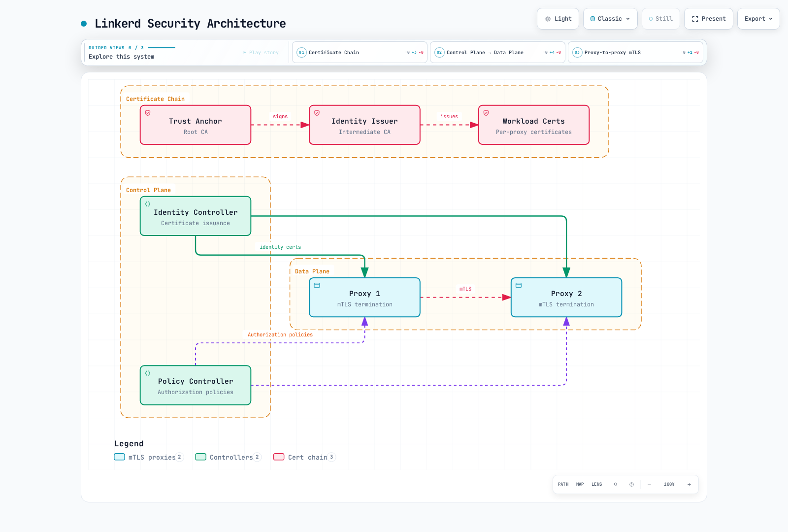Viewport: 788px width, 532px height.
Task: Select Certificate Chain guided view
Action: [x=360, y=52]
